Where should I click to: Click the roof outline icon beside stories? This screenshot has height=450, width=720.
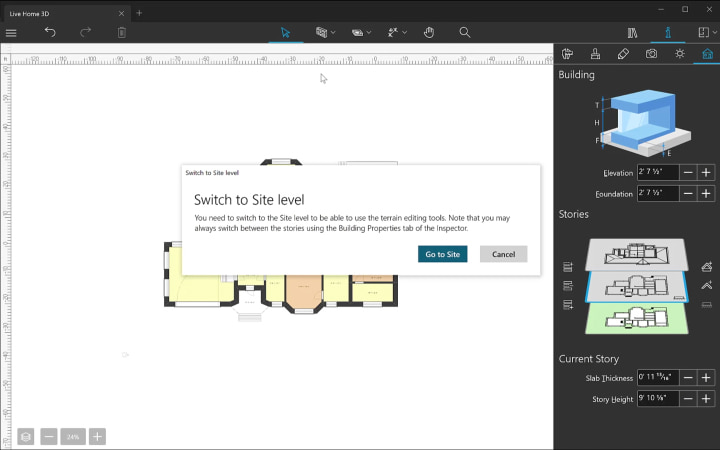707,286
